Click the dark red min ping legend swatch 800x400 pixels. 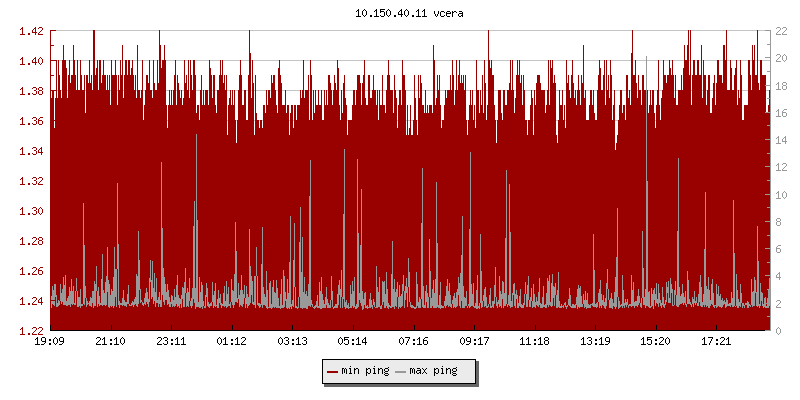[332, 371]
